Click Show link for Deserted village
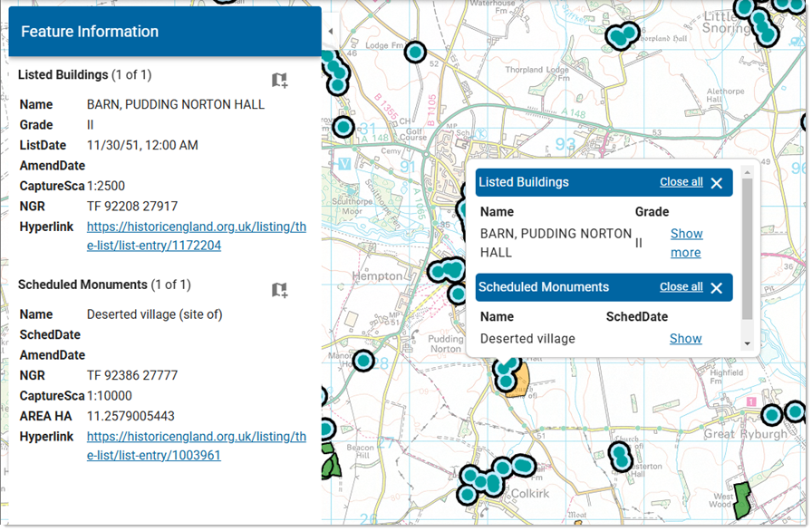The width and height of the screenshot is (812, 531). coord(685,339)
